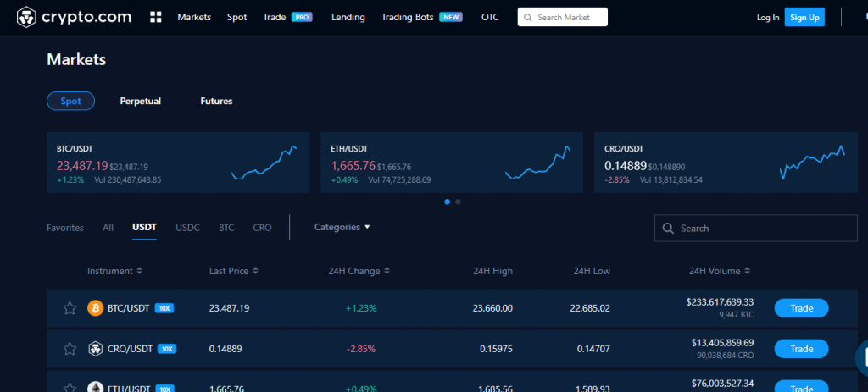
Task: Click +1.23% change in BTC table row
Action: [361, 308]
